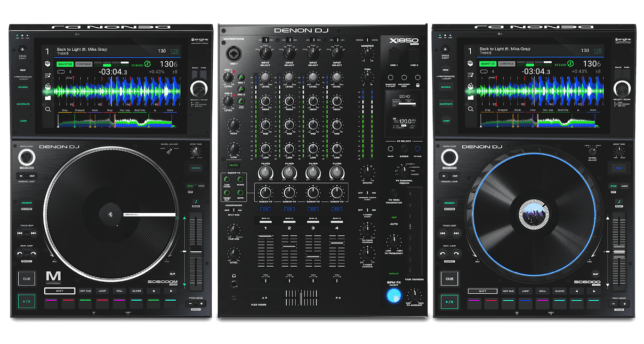Select HOT CUE pad mode on the right deck
644x344 pixels.
click(508, 291)
